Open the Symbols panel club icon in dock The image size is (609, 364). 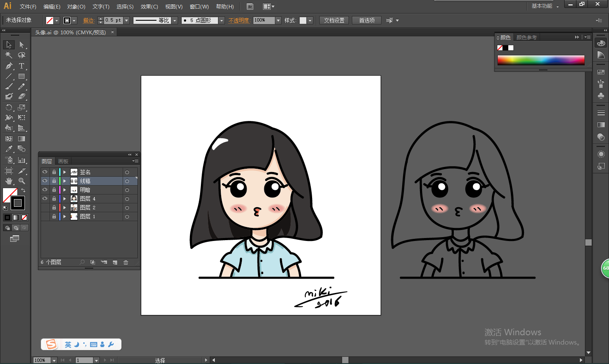(601, 96)
